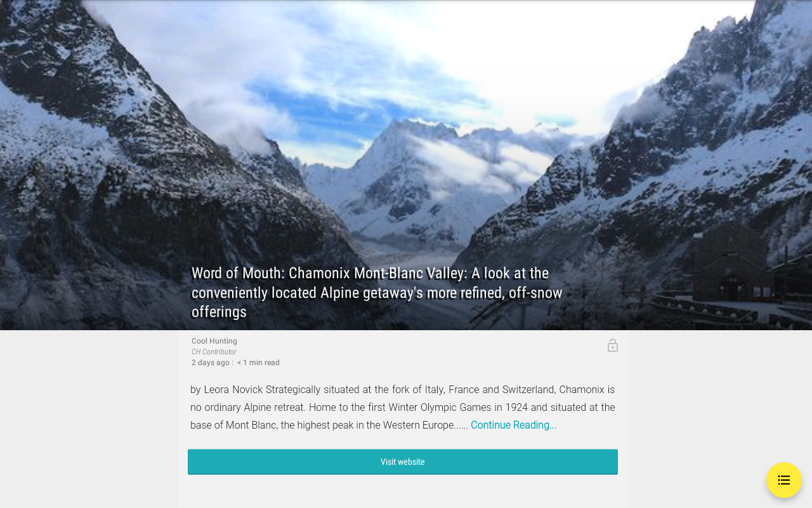Select the Cool Hunting source name
The height and width of the screenshot is (508, 812).
[x=214, y=341]
